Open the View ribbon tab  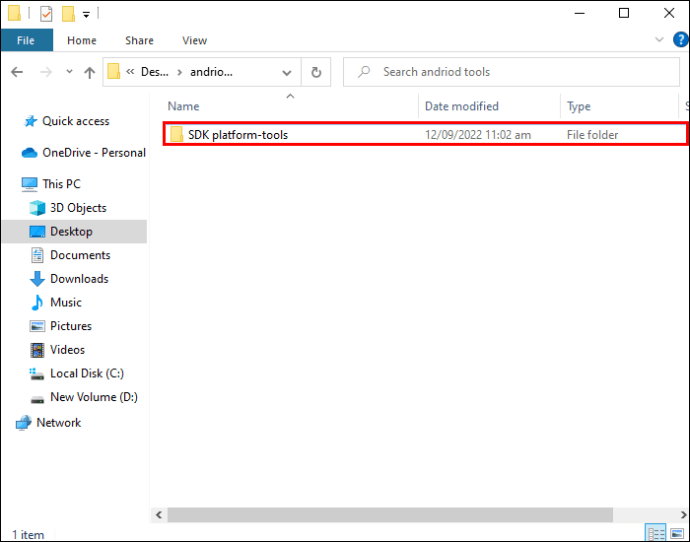coord(194,40)
